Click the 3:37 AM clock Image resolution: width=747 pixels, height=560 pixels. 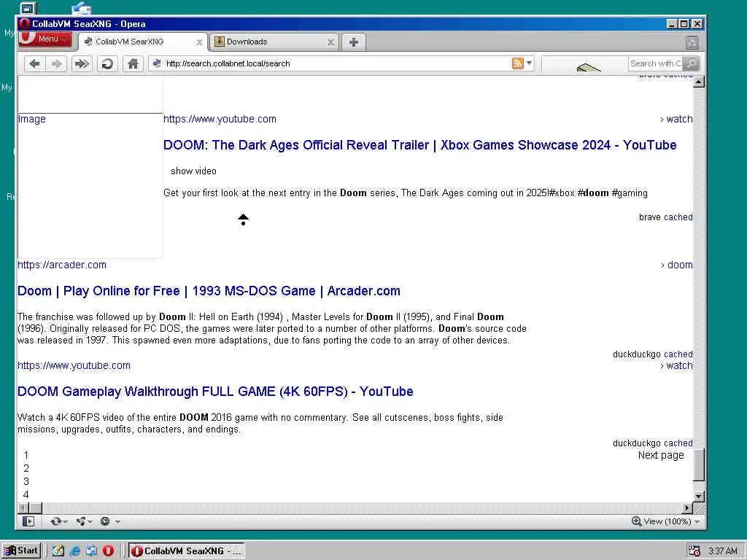point(723,551)
